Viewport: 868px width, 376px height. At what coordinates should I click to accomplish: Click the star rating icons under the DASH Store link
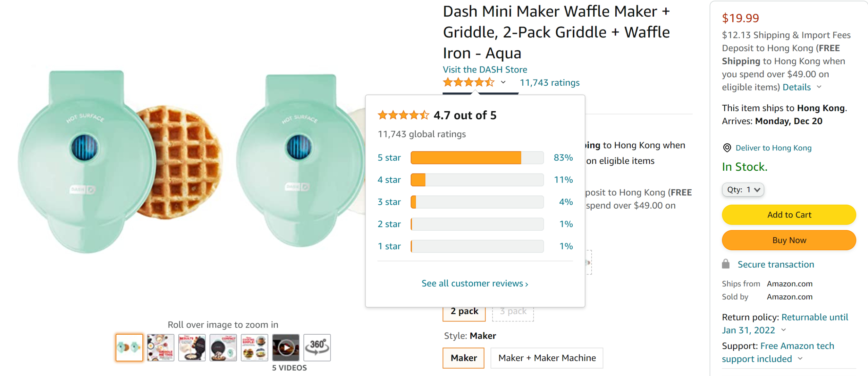pos(468,82)
